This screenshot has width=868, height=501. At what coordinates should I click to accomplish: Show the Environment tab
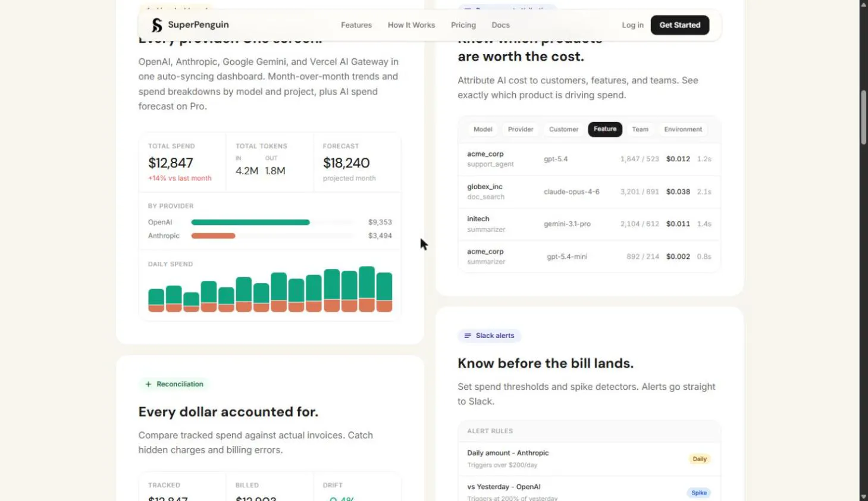pos(683,129)
